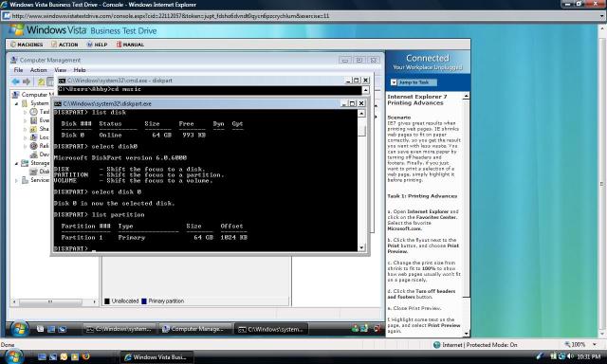Select the Computer Management root tree node
This screenshot has width=607, height=364.
(34, 95)
